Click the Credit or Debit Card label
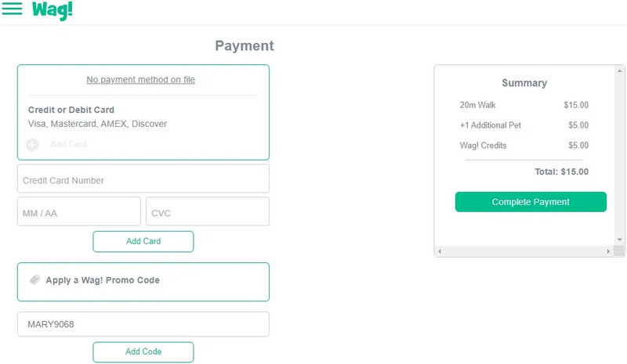 [71, 110]
